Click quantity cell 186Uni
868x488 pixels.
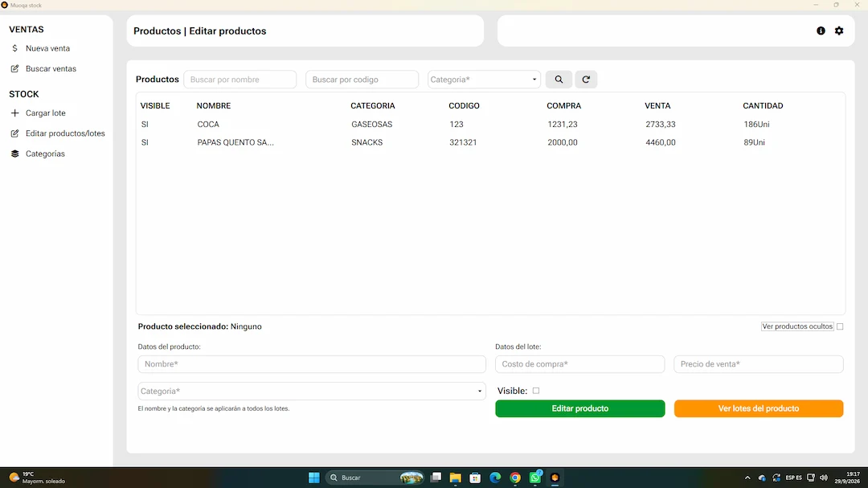point(756,125)
